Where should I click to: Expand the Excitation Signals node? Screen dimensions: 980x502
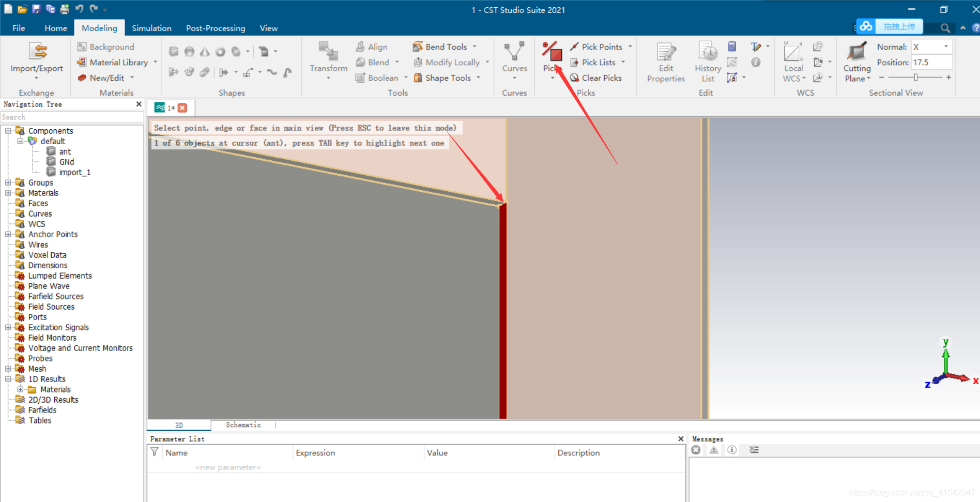coord(8,327)
